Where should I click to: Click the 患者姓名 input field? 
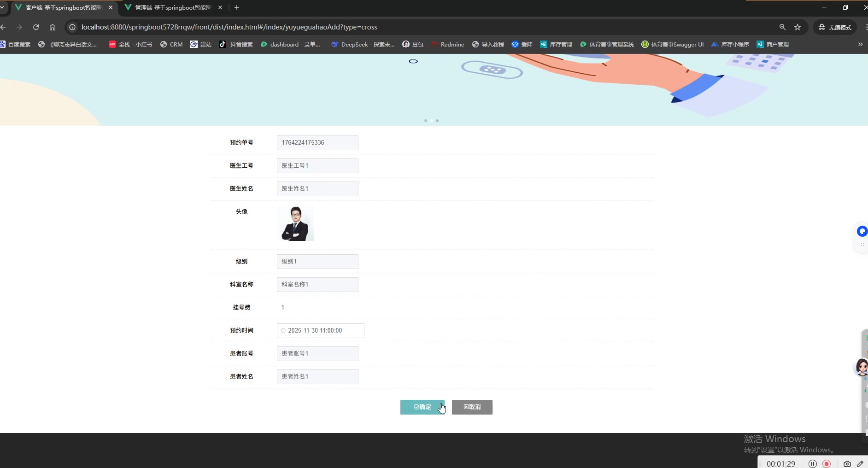pyautogui.click(x=317, y=377)
